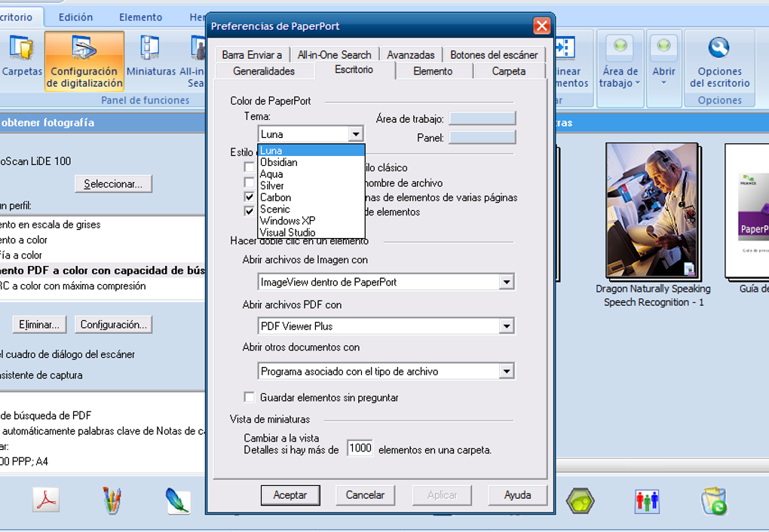
Task: Toggle the checkbox for nombre de archivo
Action: point(249,182)
